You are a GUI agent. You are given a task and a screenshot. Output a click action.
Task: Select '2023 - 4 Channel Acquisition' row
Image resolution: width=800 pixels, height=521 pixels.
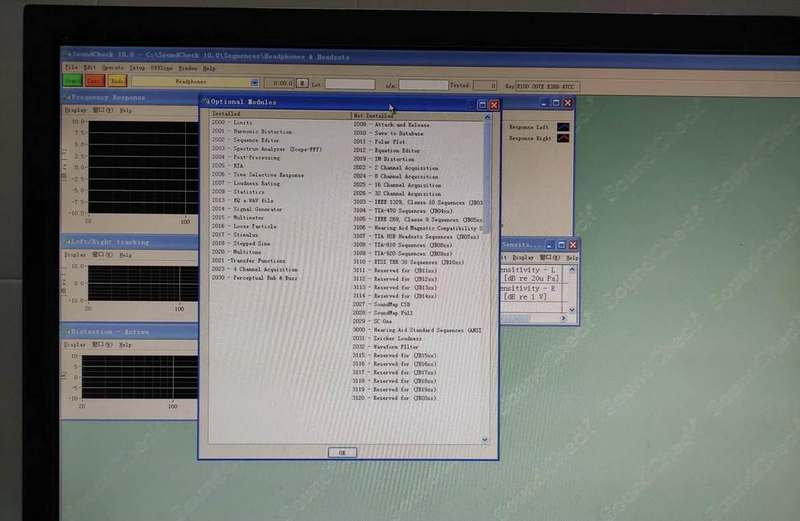click(255, 269)
